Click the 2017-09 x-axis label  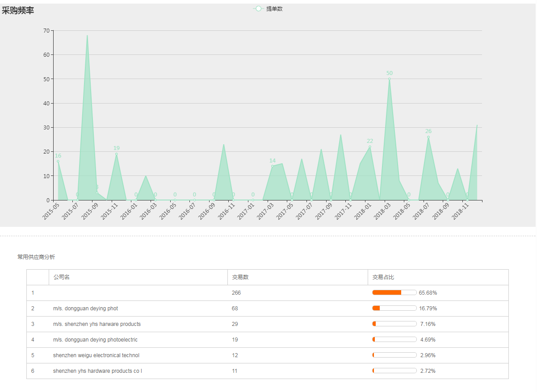pyautogui.click(x=324, y=211)
